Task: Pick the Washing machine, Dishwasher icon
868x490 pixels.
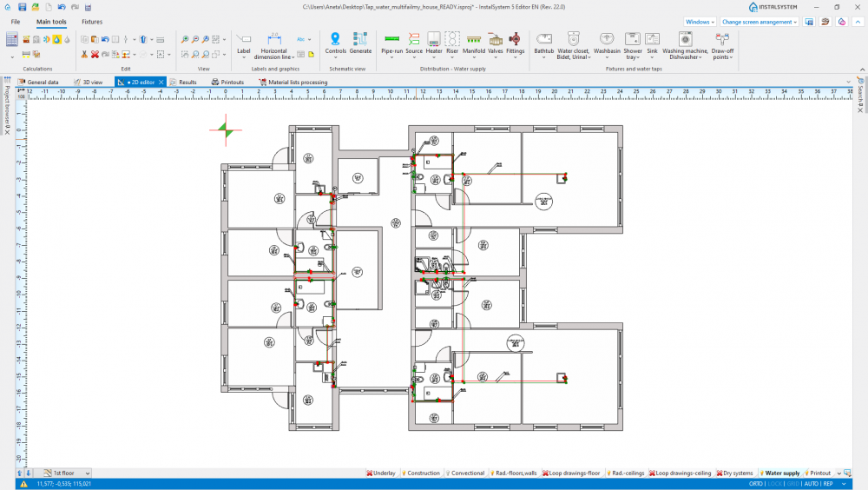Action: 685,43
